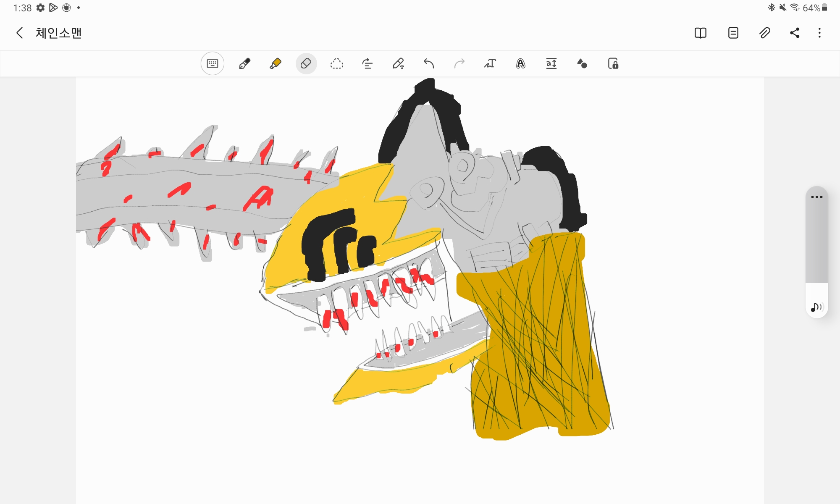The height and width of the screenshot is (504, 840).
Task: Redo the last undone stroke
Action: click(459, 64)
